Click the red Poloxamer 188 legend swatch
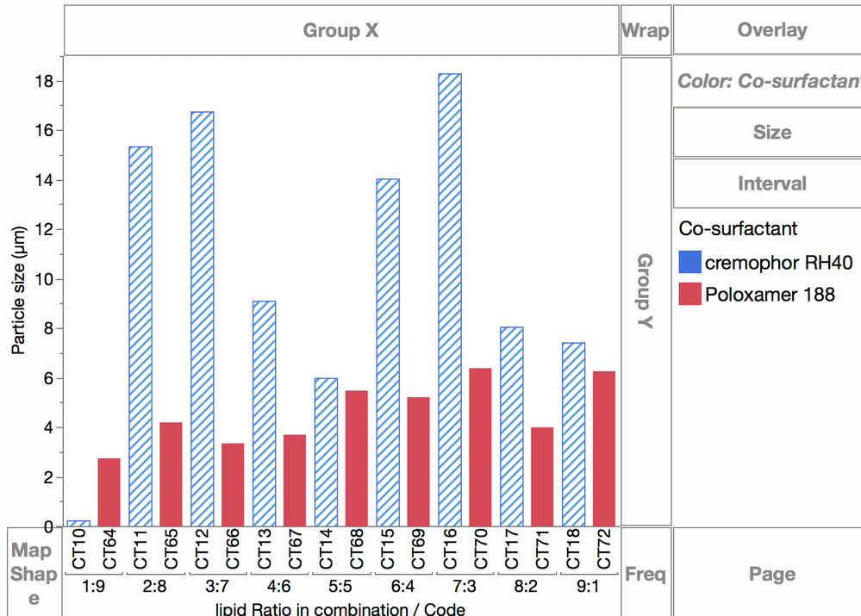This screenshot has height=616, width=861. coord(689,294)
